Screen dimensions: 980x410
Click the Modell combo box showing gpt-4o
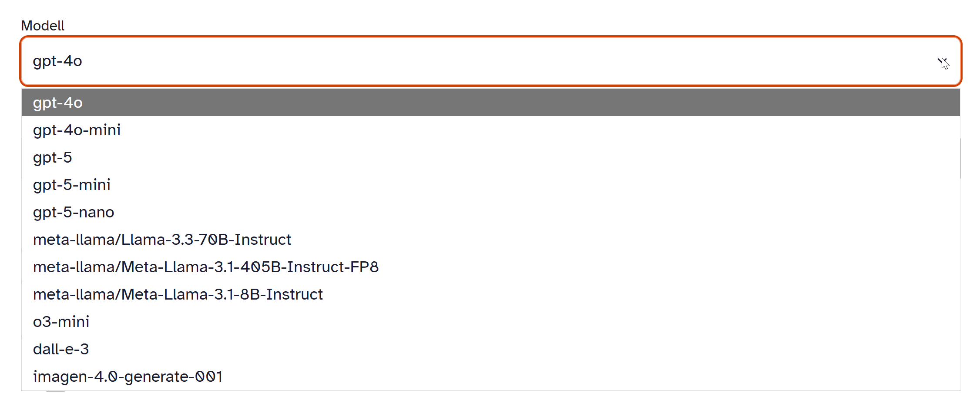point(479,61)
